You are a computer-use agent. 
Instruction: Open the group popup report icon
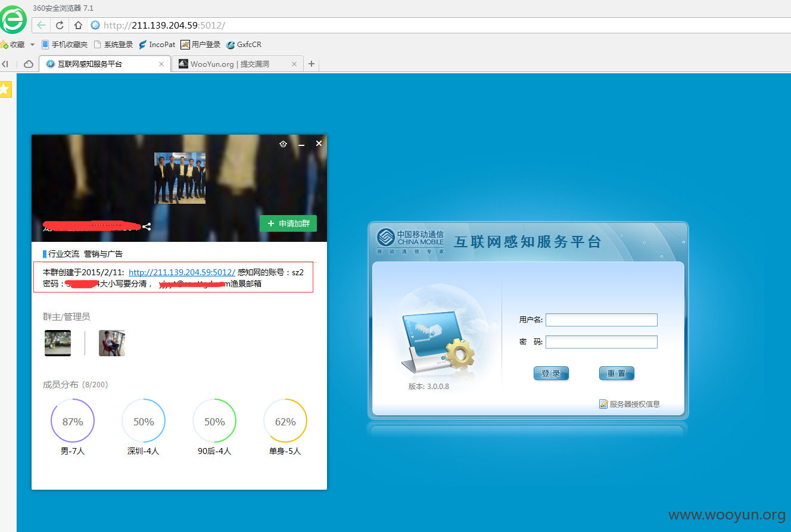point(284,144)
